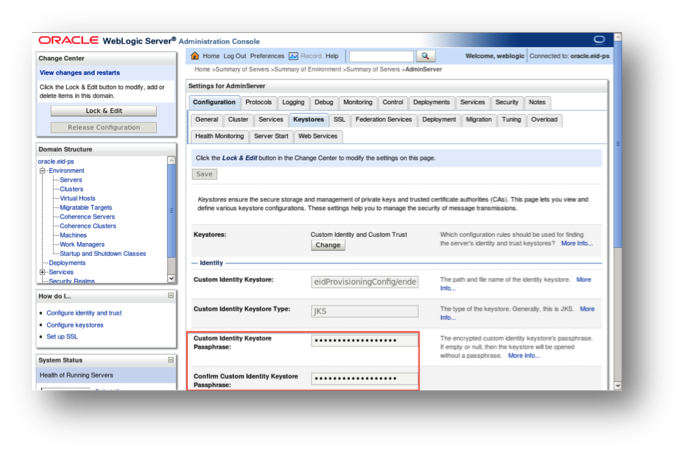Open the Health Monitoring subtab
The height and width of the screenshot is (455, 687).
pos(220,136)
